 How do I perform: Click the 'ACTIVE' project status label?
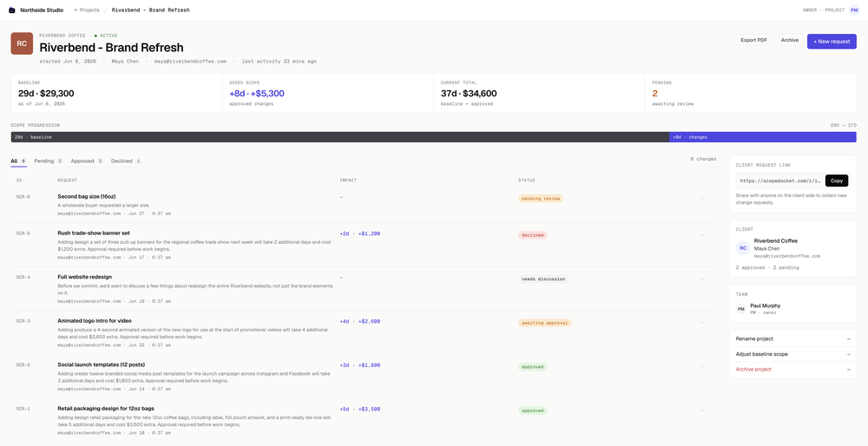107,35
